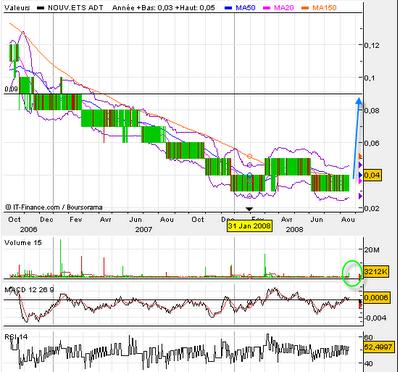Click the '2008' year label

pyautogui.click(x=295, y=230)
